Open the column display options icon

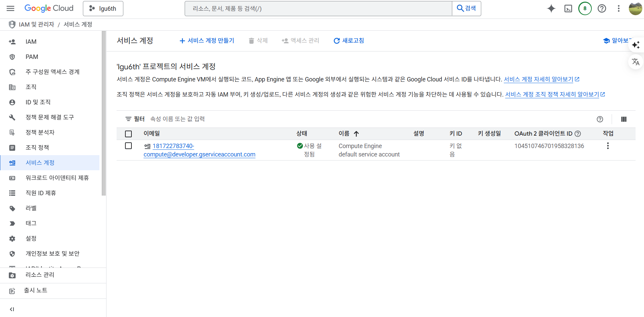tap(624, 119)
